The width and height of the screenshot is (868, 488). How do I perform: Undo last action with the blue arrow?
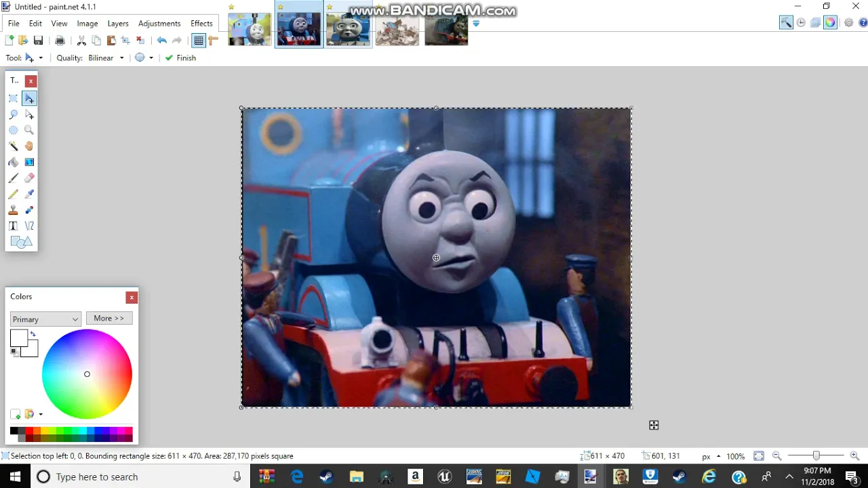(161, 41)
